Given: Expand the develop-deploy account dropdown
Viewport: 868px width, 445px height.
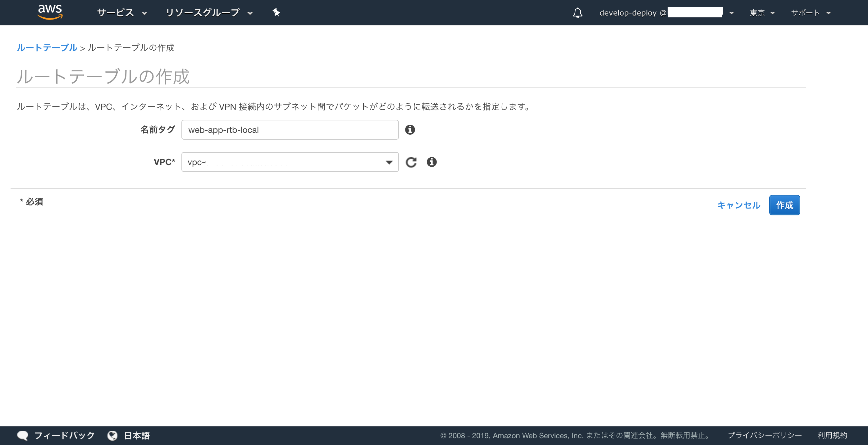Looking at the screenshot, I should click(666, 13).
